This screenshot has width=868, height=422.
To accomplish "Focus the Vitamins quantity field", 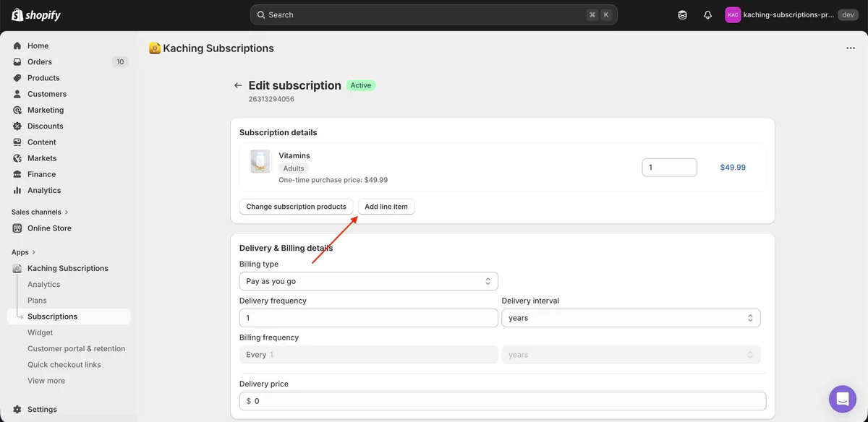I will (x=669, y=167).
